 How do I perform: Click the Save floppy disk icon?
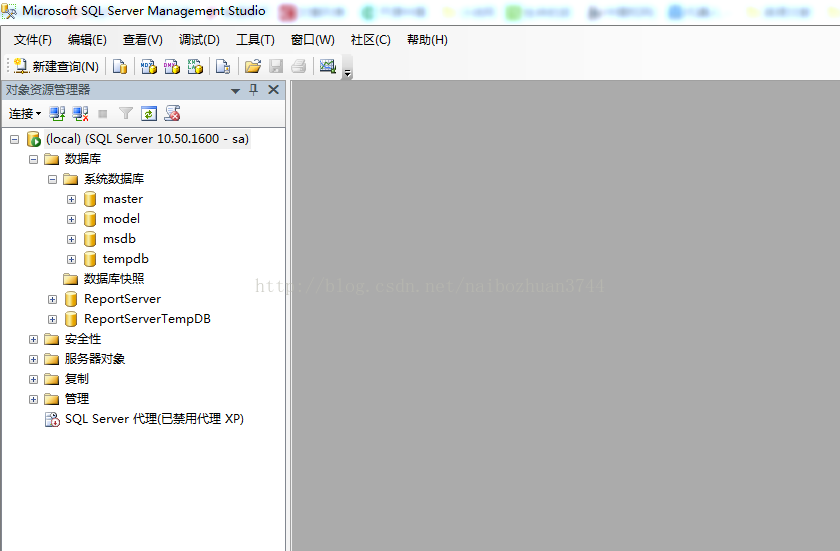276,66
